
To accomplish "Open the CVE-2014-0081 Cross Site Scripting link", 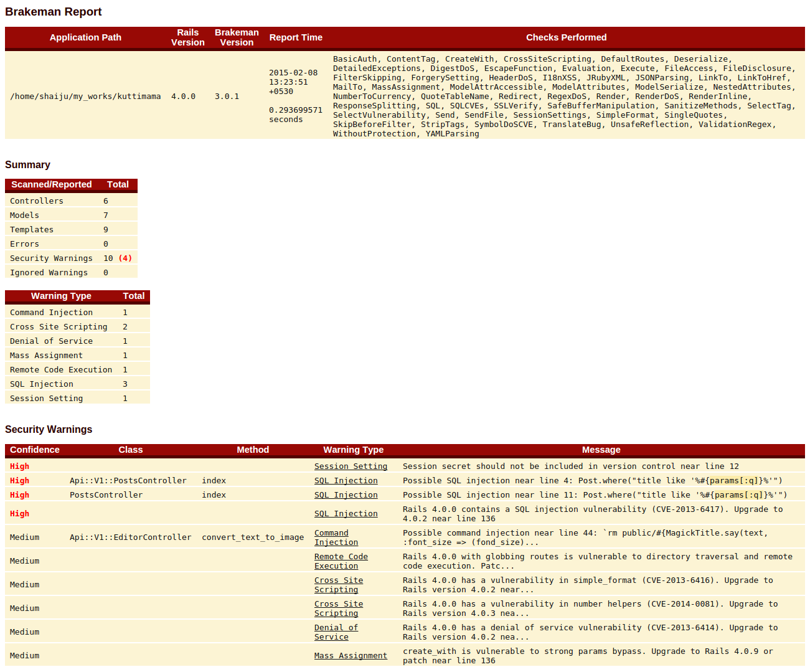I will point(338,608).
